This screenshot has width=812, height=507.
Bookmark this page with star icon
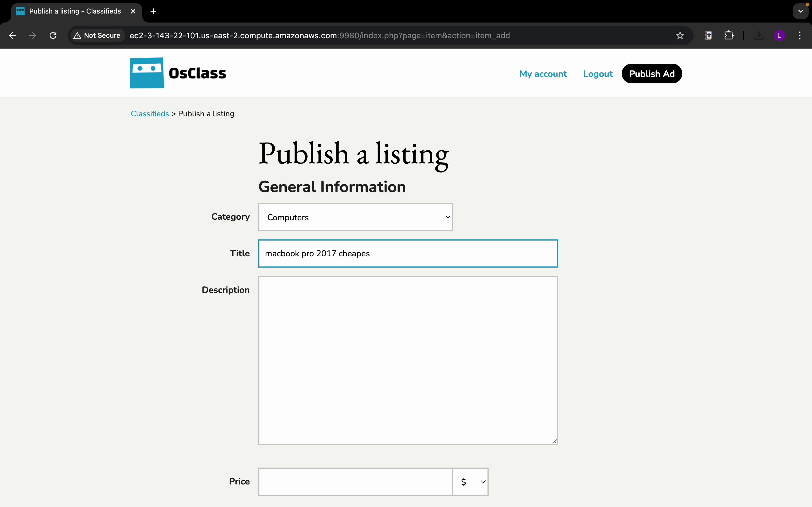[680, 35]
